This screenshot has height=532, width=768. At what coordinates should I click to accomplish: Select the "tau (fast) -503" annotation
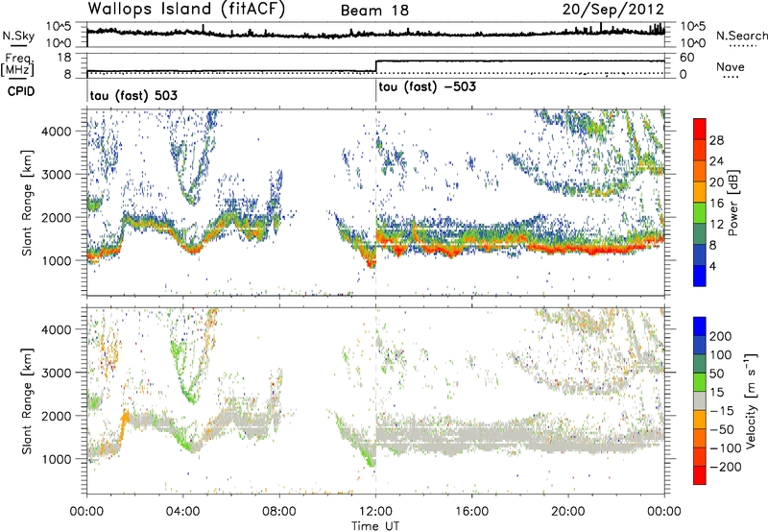point(427,86)
